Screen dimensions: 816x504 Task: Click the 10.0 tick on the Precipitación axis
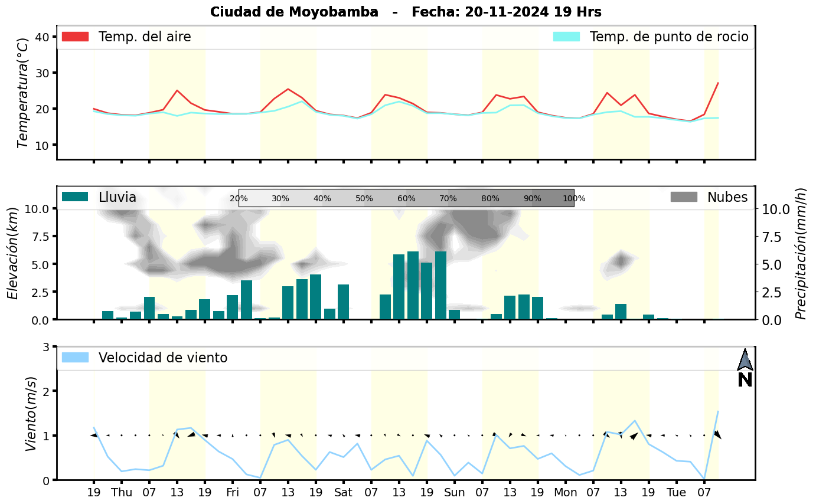point(776,209)
